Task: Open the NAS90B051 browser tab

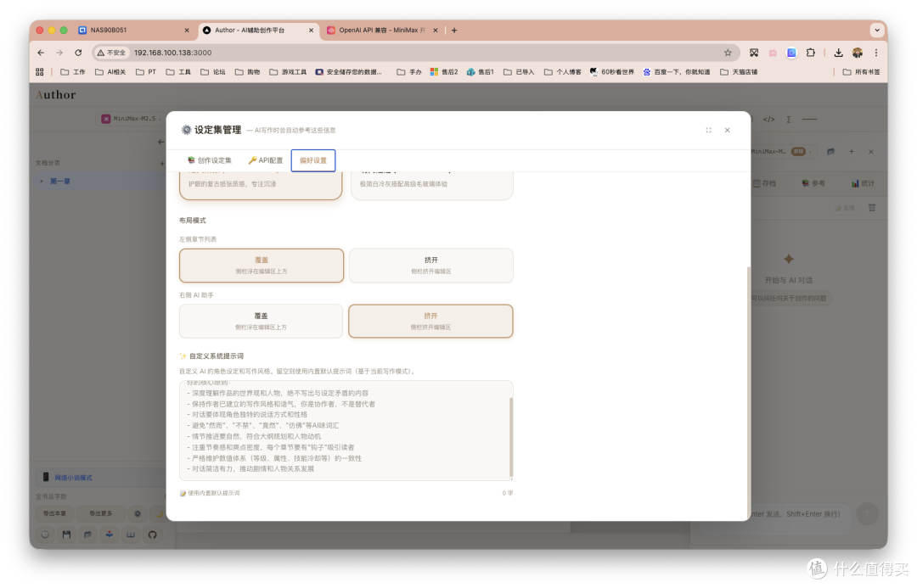Action: click(x=134, y=31)
